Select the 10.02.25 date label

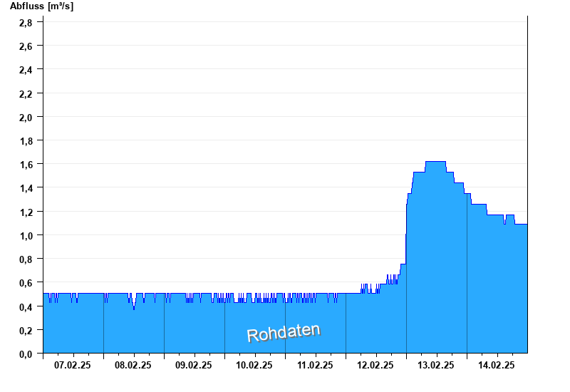(x=254, y=365)
